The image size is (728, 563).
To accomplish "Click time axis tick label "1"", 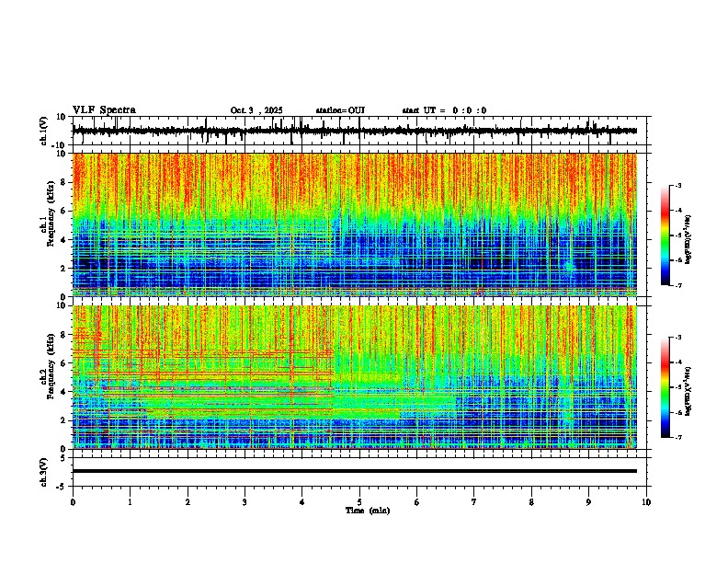I will pyautogui.click(x=130, y=502).
